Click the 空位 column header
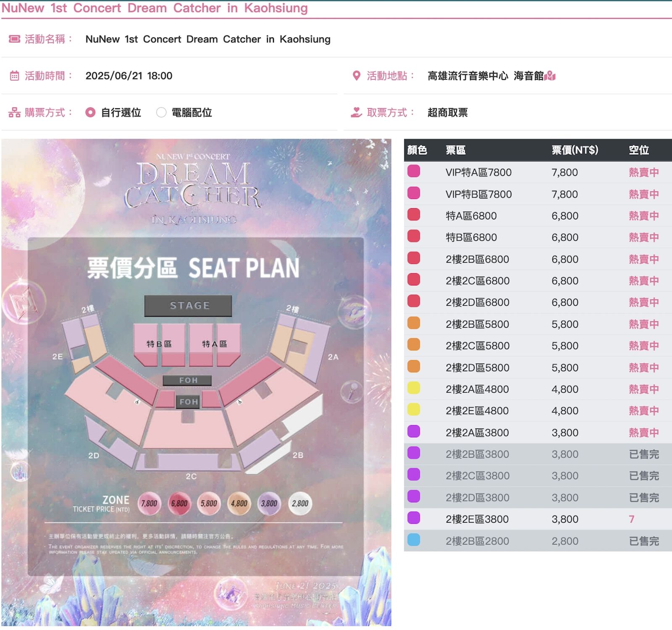Viewport: 672px width, 630px height. [x=639, y=150]
